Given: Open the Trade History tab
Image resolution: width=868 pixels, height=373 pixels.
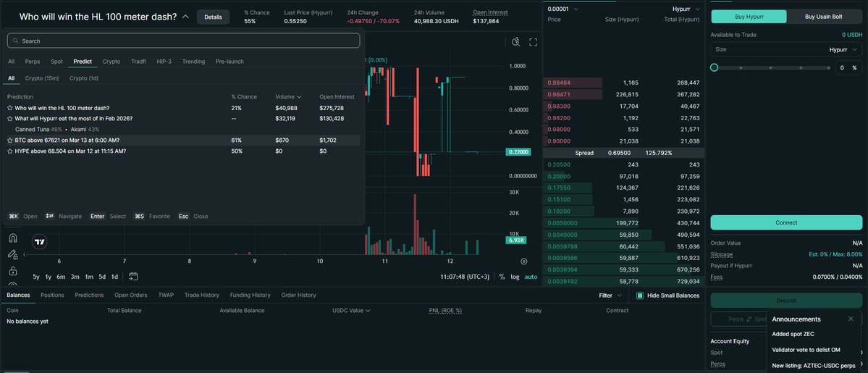Looking at the screenshot, I should click(201, 295).
